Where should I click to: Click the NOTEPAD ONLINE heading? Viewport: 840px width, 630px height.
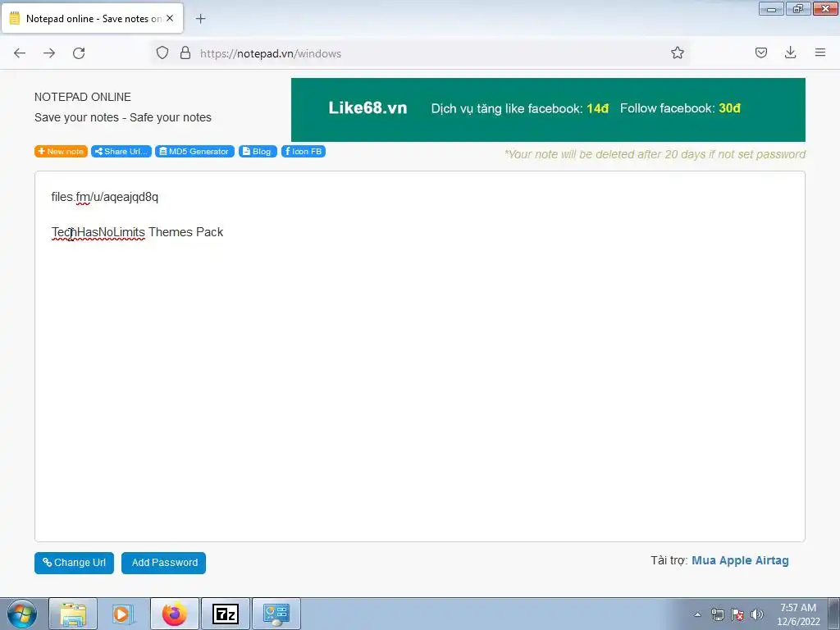click(83, 97)
